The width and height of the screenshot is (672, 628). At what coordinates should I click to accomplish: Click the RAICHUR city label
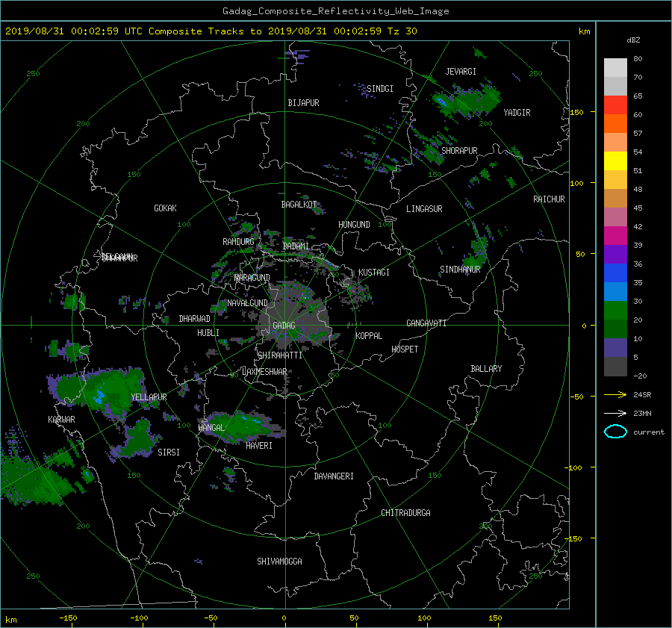point(549,199)
